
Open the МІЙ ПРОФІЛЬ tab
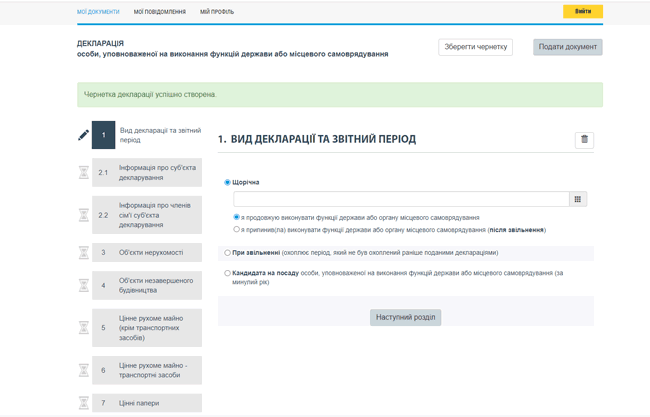tap(217, 12)
